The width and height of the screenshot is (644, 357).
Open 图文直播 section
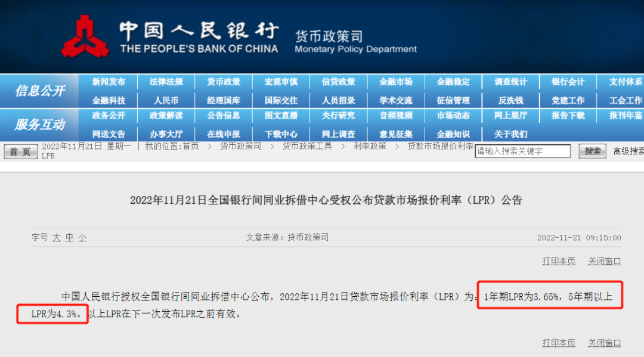tap(281, 116)
